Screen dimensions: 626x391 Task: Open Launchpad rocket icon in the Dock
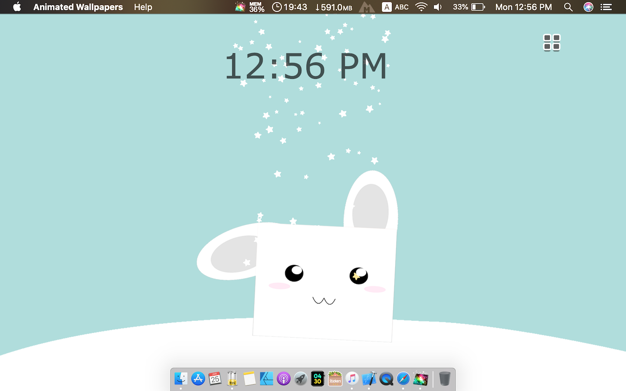(301, 378)
